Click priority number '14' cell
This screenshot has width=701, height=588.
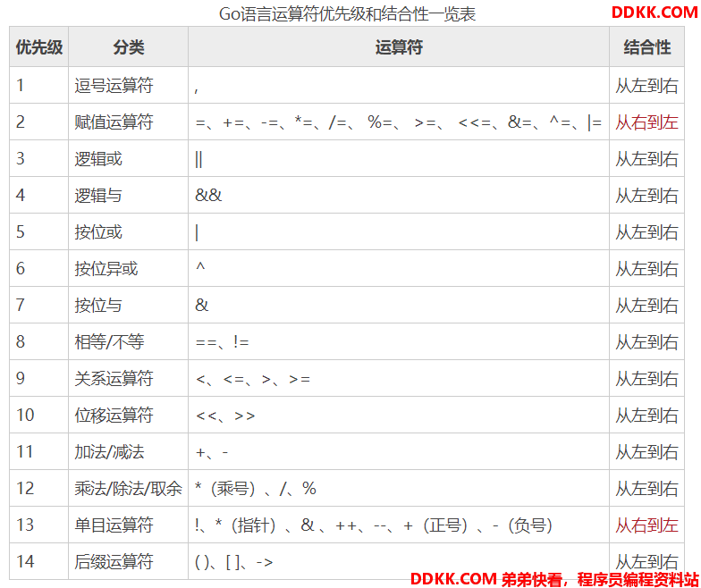(x=39, y=561)
